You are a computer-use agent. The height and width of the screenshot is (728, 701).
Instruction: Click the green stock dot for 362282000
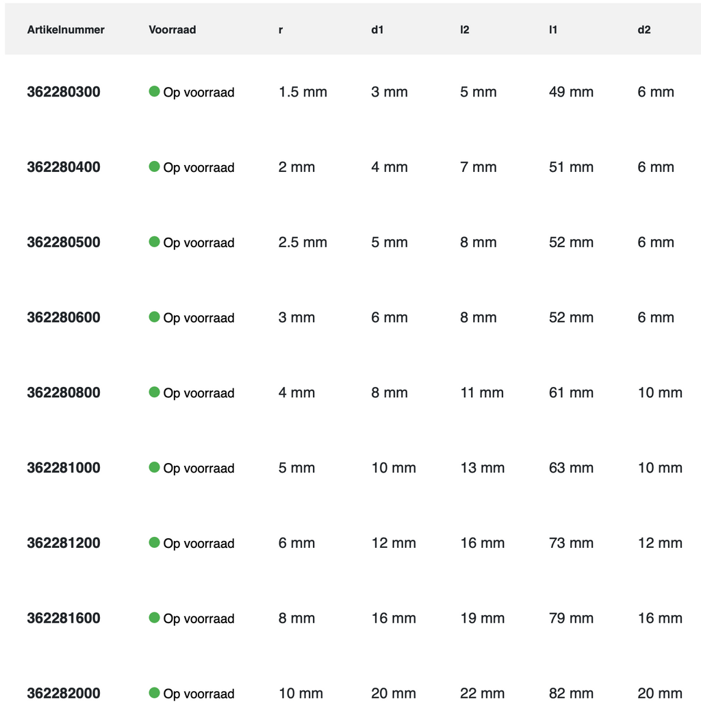point(154,692)
